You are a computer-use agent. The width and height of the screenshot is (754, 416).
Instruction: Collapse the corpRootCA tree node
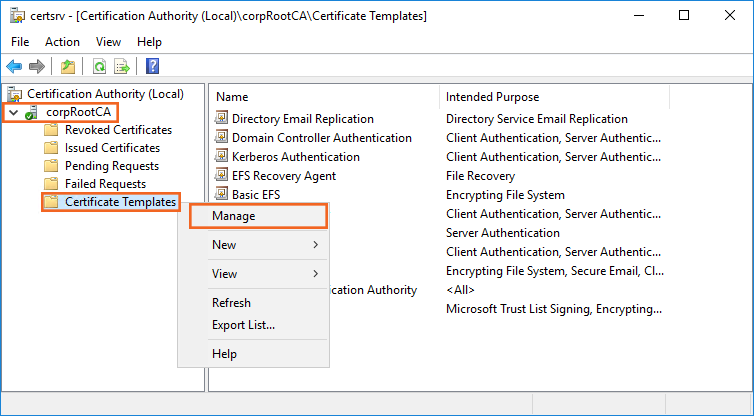(13, 112)
